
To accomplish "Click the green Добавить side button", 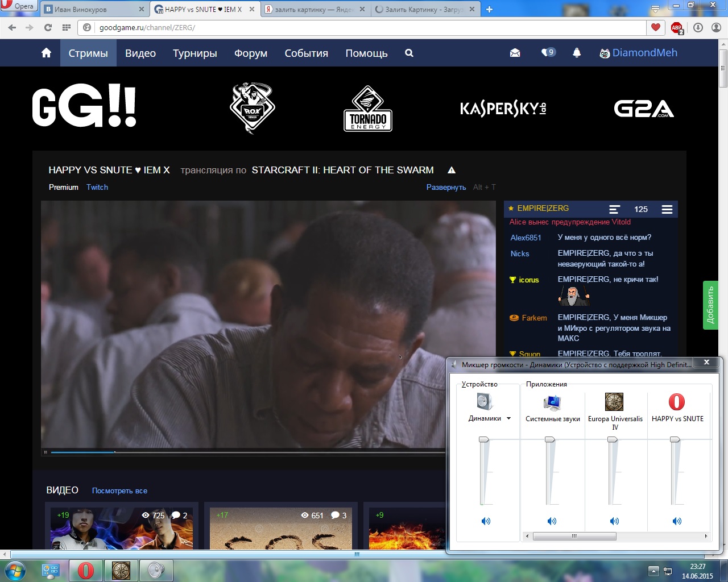I will (710, 305).
